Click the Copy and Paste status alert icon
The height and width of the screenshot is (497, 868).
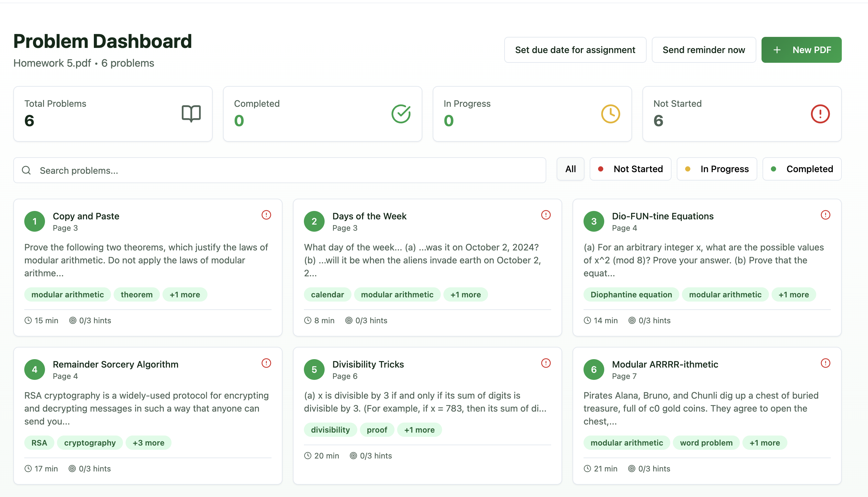coord(266,215)
